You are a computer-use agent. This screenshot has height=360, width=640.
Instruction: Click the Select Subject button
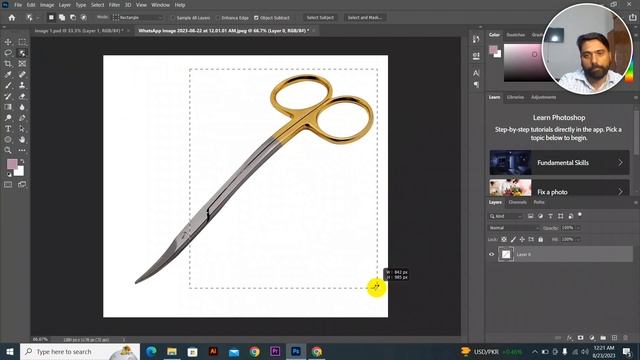(320, 18)
